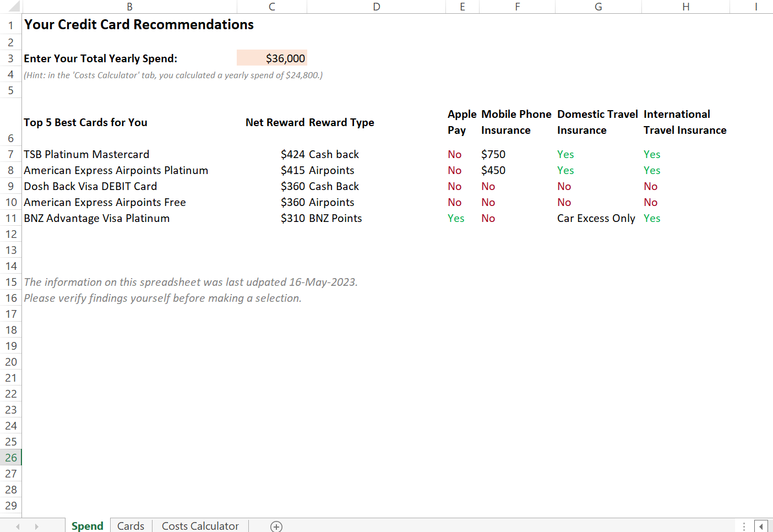Select 'TSB Platinum Mastercard' cell
This screenshot has height=532, width=773.
[x=86, y=154]
